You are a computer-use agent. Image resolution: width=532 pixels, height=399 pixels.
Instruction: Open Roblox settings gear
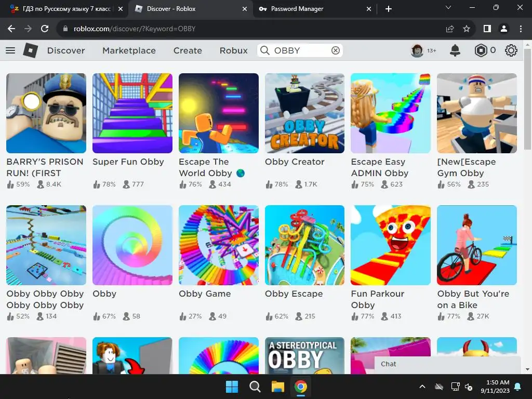pos(511,50)
